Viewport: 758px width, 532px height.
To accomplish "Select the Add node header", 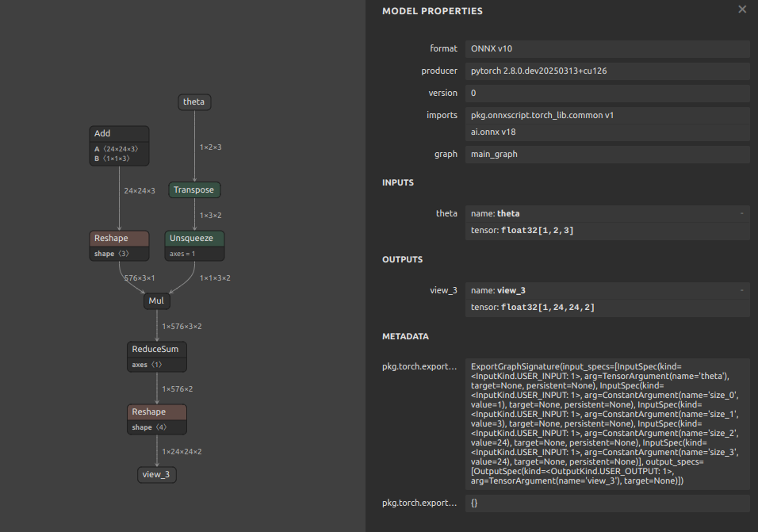I will 120,134.
